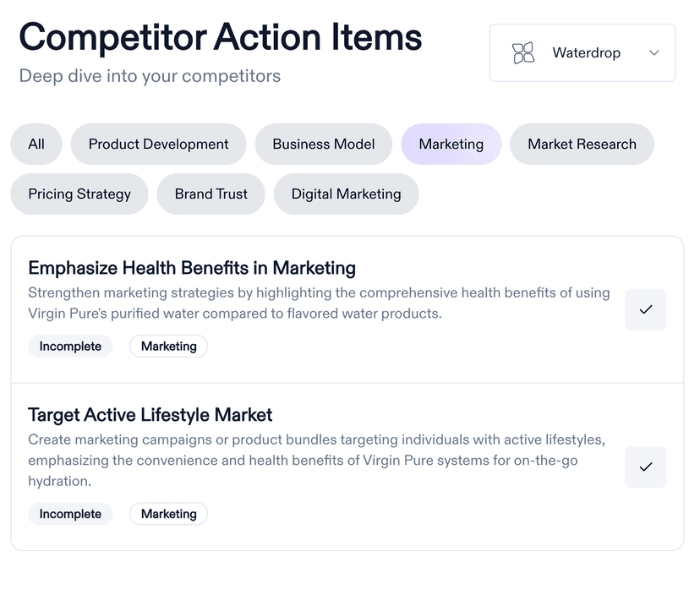This screenshot has width=700, height=606.
Task: Click the "Incomplete" status badge on first card
Action: (x=70, y=346)
